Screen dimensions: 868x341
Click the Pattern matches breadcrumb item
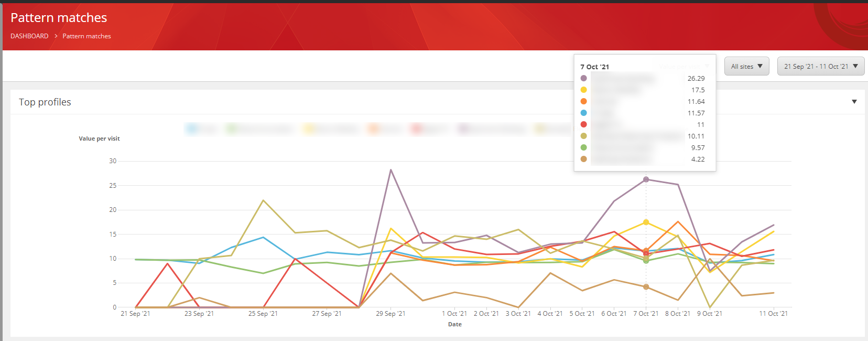pyautogui.click(x=86, y=36)
